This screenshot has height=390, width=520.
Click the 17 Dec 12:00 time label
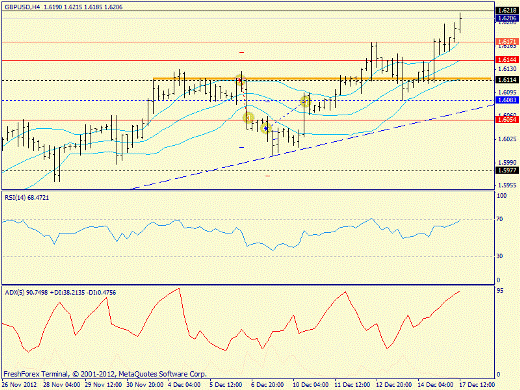pyautogui.click(x=477, y=385)
